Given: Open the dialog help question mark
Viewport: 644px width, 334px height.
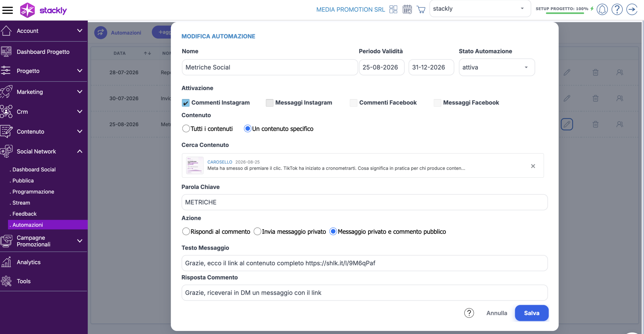Looking at the screenshot, I should tap(469, 313).
